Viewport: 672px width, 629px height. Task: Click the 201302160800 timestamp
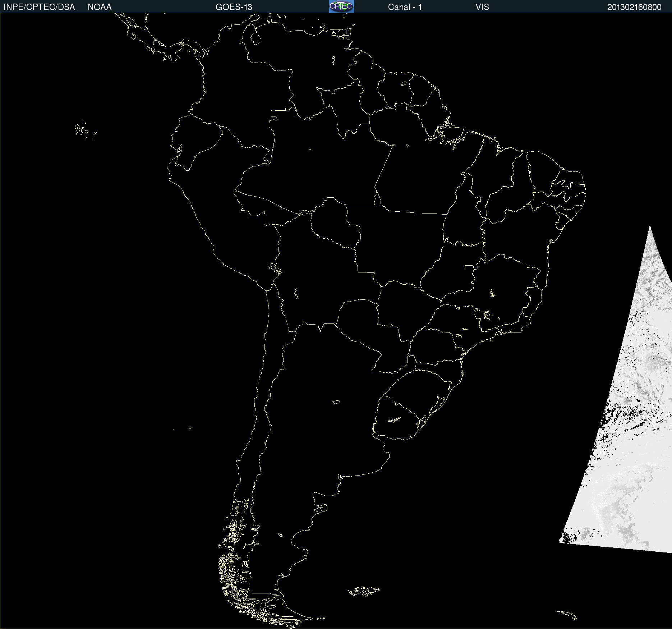634,7
